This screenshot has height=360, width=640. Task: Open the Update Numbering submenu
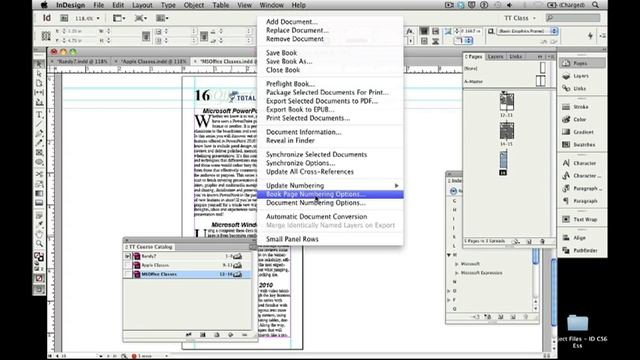pos(330,185)
